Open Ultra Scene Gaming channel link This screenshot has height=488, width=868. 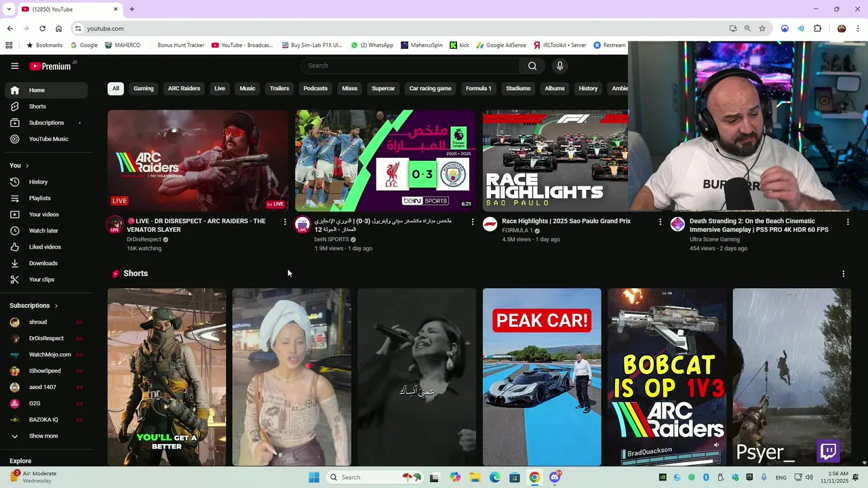[x=715, y=239]
